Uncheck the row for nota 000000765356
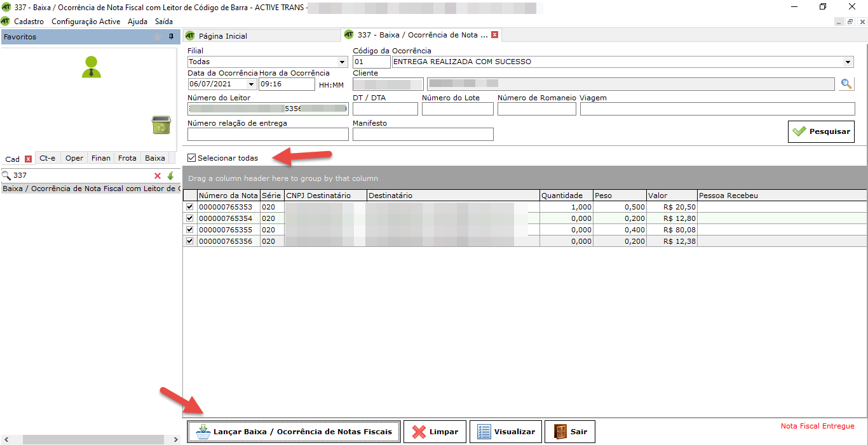868x445 pixels. pyautogui.click(x=189, y=241)
